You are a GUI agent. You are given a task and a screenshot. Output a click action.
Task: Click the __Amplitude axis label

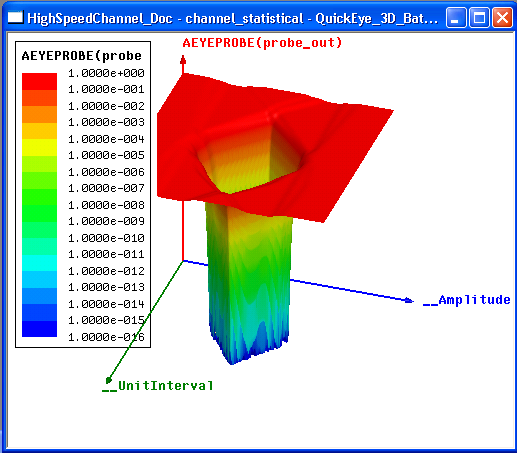click(467, 300)
